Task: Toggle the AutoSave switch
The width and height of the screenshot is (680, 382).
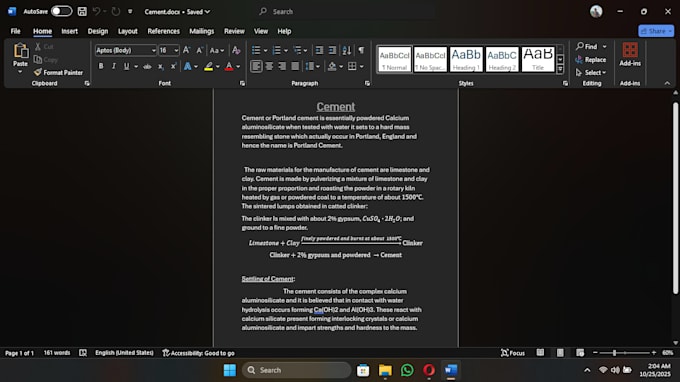Action: coord(62,12)
